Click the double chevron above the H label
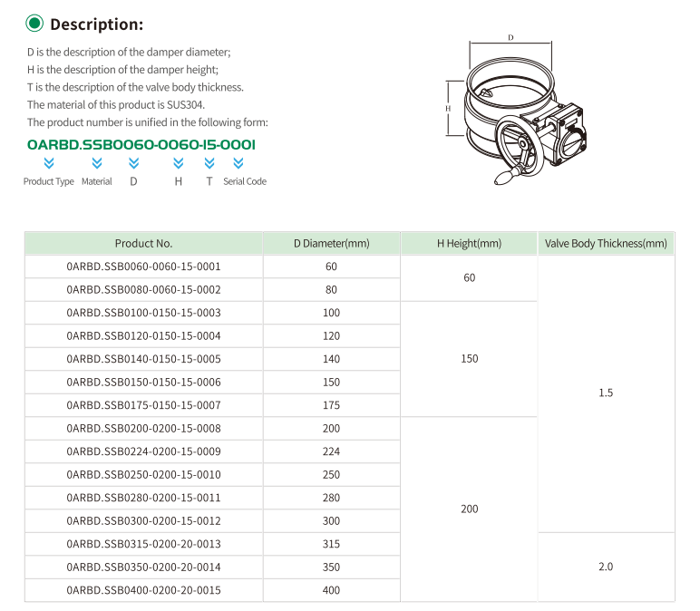This screenshot has width=700, height=611. point(179,163)
